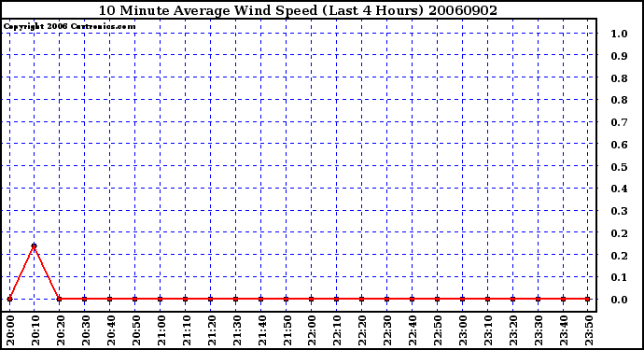Click the 23:10 time axis label

tap(488, 330)
